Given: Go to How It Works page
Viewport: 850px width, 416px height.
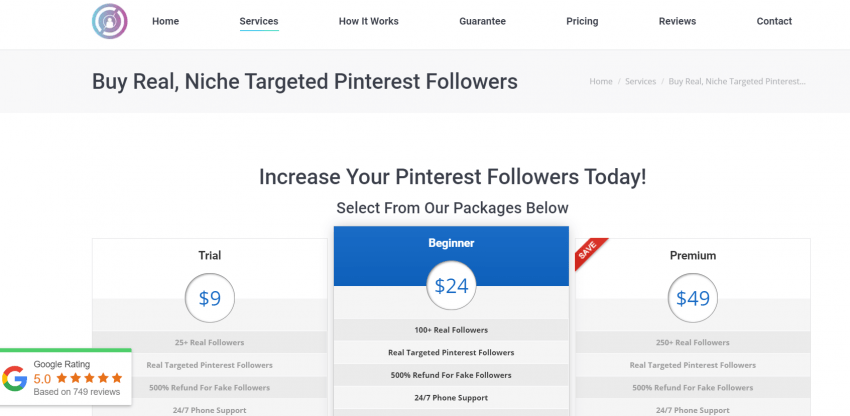Looking at the screenshot, I should pos(369,21).
